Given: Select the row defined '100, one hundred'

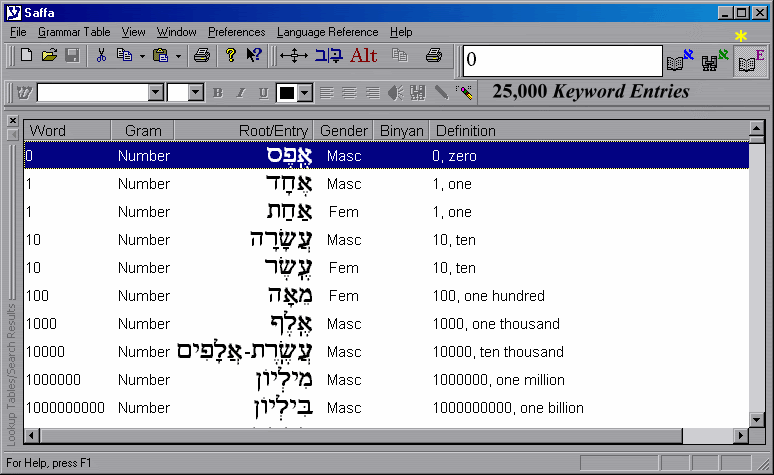Looking at the screenshot, I should point(387,296).
